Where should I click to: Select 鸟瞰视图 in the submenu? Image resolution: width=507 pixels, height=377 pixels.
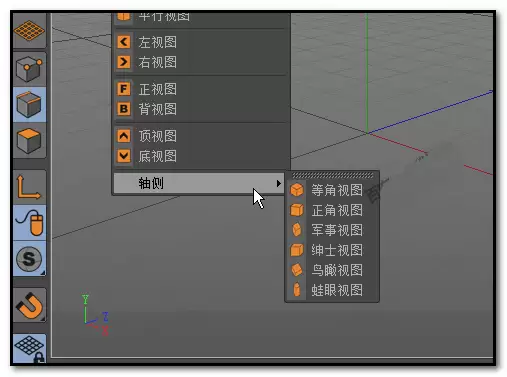332,270
